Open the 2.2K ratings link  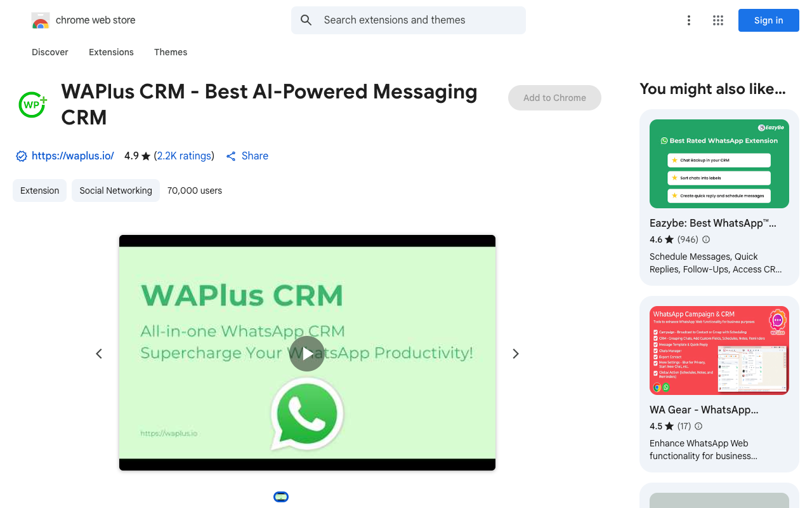pyautogui.click(x=184, y=156)
